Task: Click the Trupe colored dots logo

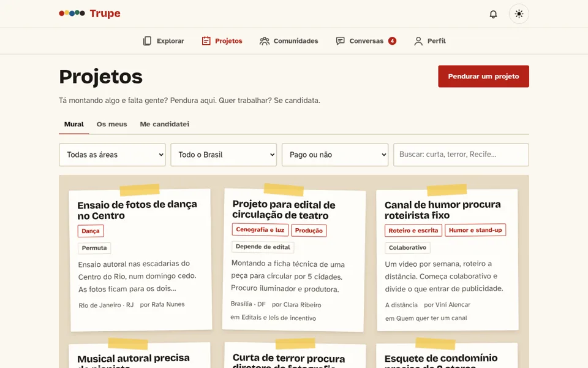Action: click(x=72, y=13)
